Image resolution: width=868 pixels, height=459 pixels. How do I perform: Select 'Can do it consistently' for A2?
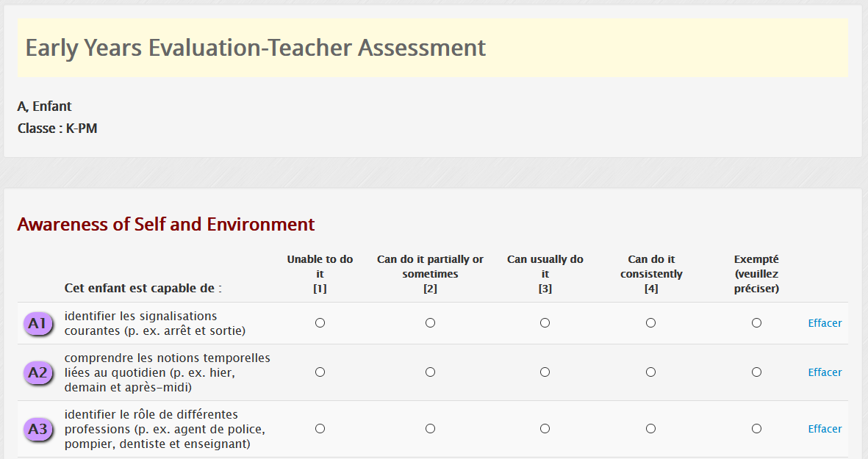click(x=651, y=372)
